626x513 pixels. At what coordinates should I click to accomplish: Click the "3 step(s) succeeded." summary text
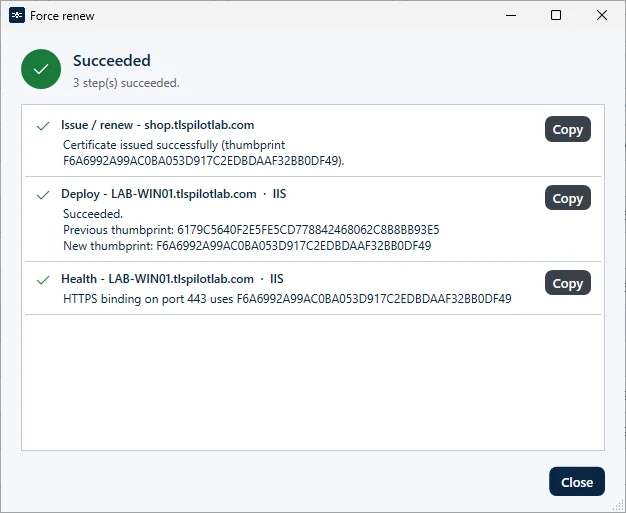(126, 83)
